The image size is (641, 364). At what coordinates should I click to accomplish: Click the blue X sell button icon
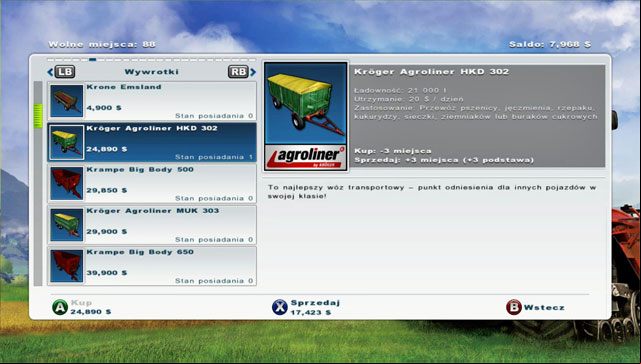[x=280, y=307]
